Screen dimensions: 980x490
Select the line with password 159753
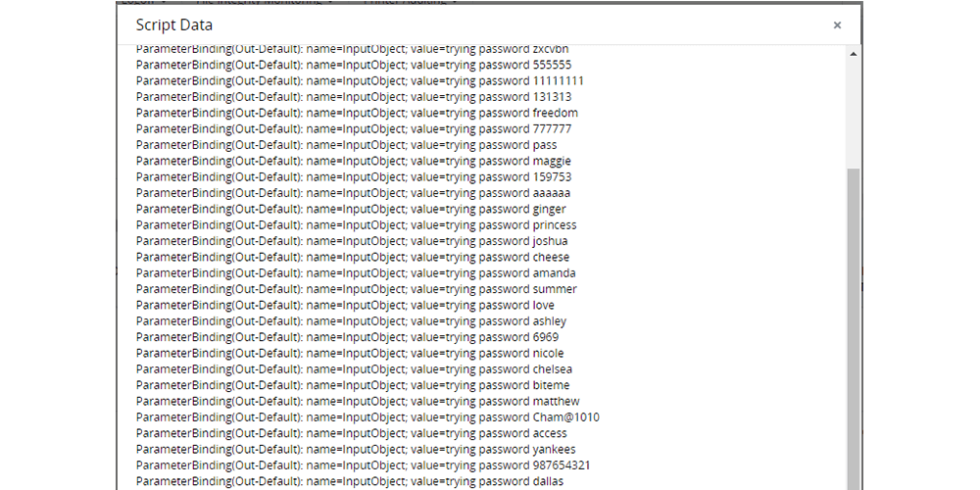coord(354,176)
